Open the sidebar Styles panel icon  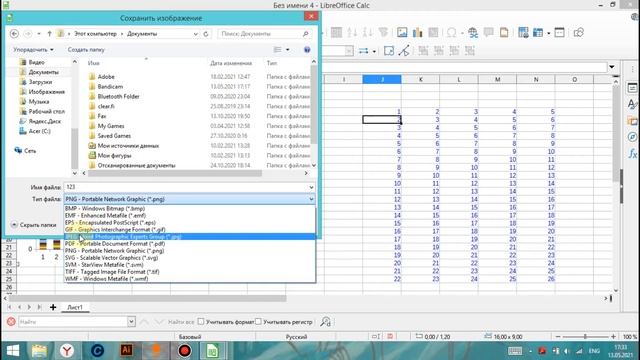click(632, 104)
